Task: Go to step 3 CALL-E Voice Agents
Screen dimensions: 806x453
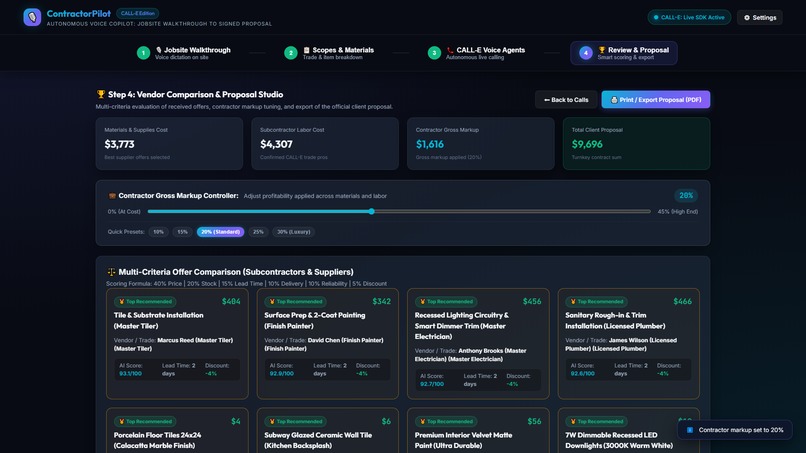Action: point(477,53)
